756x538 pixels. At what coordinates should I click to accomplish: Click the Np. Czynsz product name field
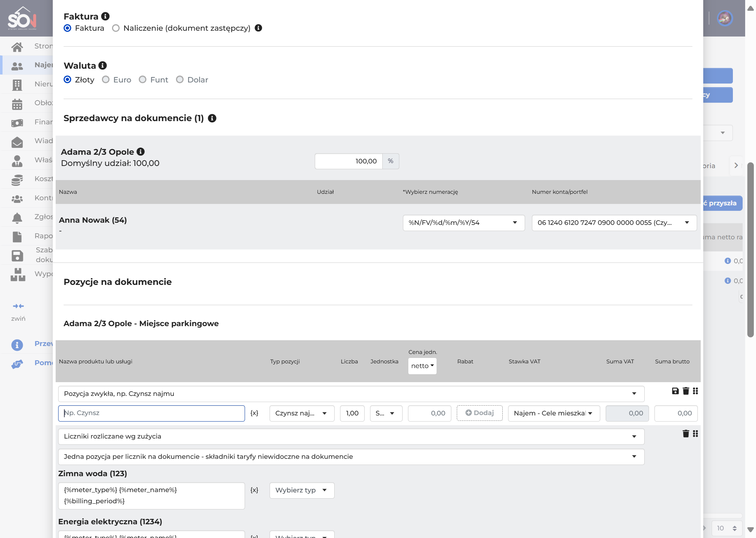pos(151,413)
